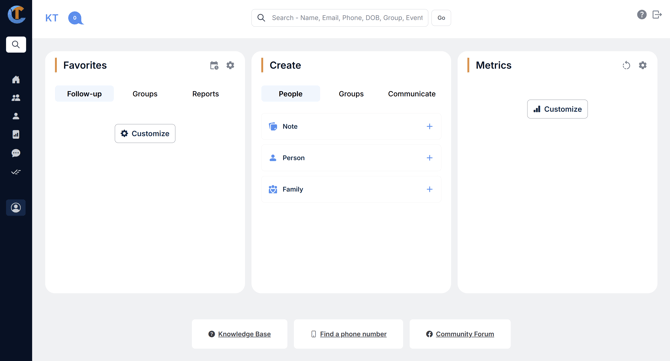Click the magnifier icon in search field
This screenshot has height=361, width=670.
tap(261, 18)
